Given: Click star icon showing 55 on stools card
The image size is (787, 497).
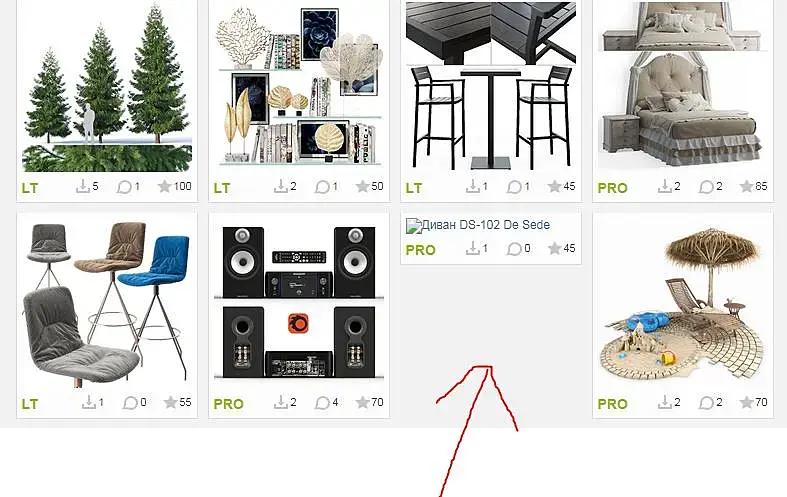Looking at the screenshot, I should pyautogui.click(x=171, y=403).
